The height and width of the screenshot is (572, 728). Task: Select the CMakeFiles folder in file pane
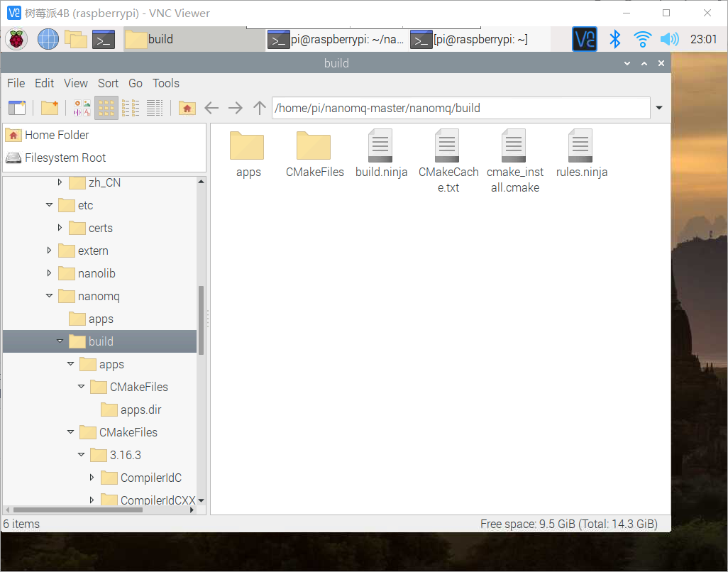coord(314,155)
